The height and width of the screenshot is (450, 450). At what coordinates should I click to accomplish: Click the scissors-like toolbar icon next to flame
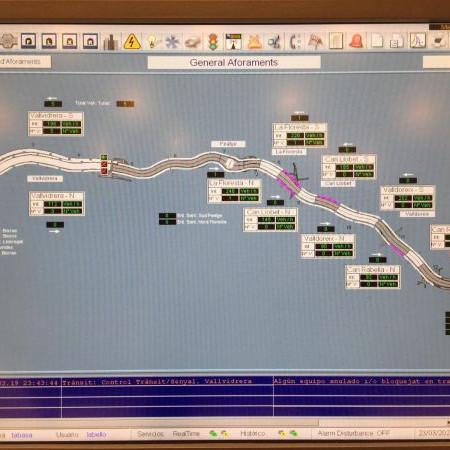click(x=275, y=42)
